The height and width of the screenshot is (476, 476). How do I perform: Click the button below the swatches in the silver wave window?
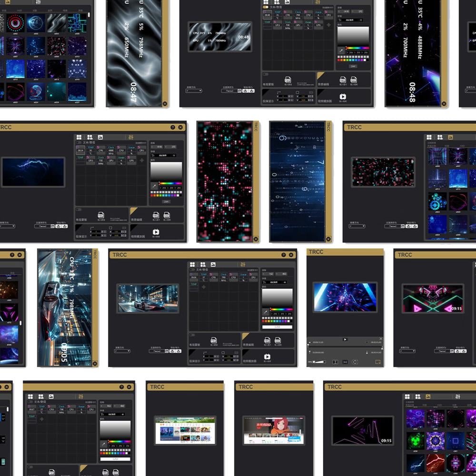pyautogui.click(x=353, y=66)
